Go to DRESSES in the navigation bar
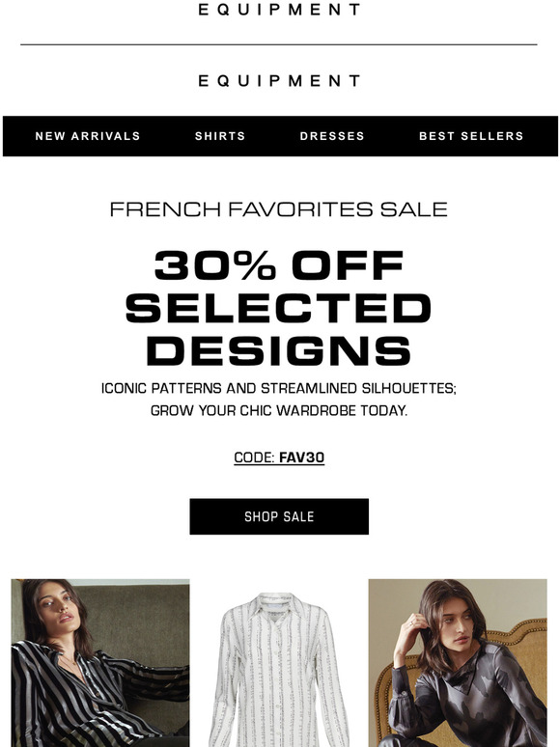Image resolution: width=560 pixels, height=747 pixels. 332,136
